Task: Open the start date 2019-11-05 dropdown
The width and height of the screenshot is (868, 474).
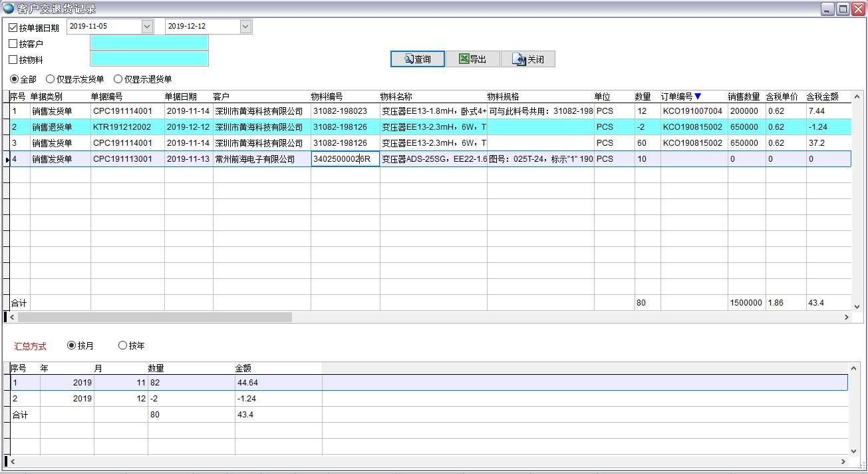Action: 147,27
